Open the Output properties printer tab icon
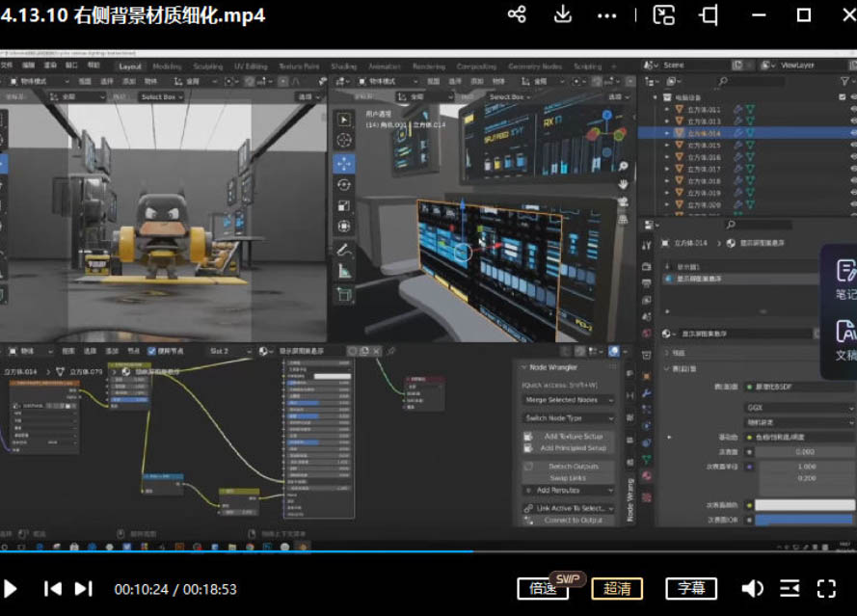The image size is (857, 616). 647,283
